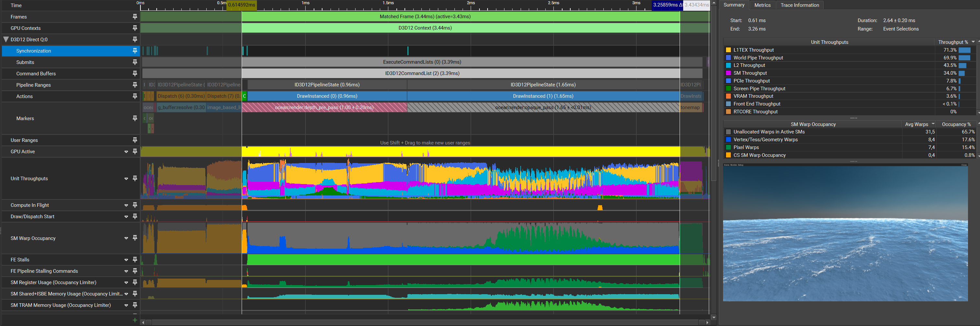Collapse the D3D12 Direct Q:0 tree

tap(6, 40)
